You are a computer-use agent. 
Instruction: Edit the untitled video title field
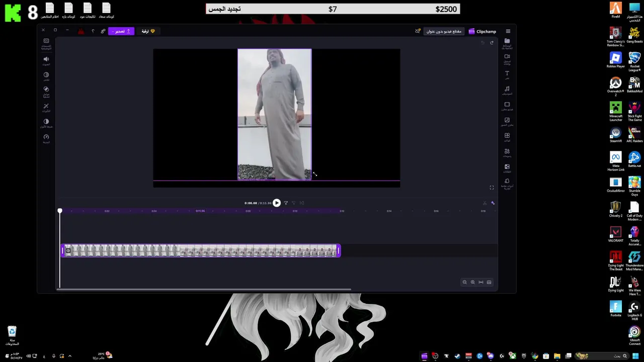444,31
